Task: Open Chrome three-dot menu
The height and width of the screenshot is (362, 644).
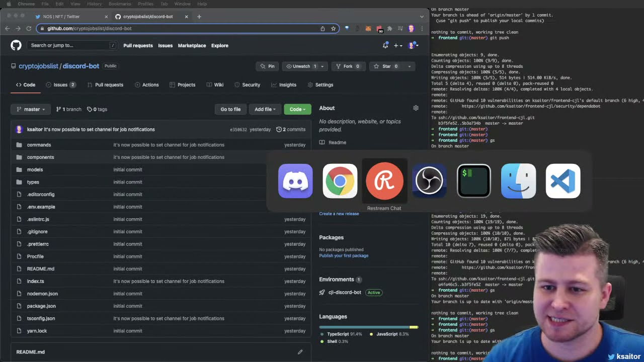Action: point(422,29)
